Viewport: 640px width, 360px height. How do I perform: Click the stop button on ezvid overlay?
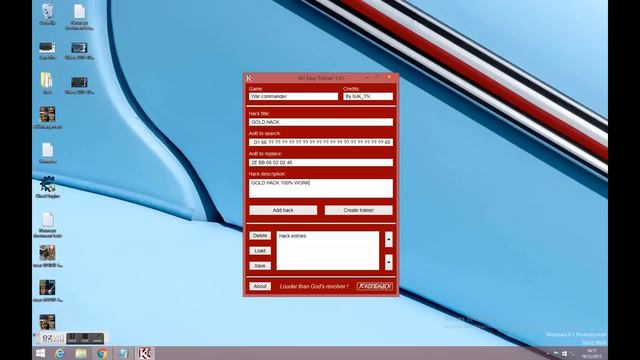click(84, 338)
